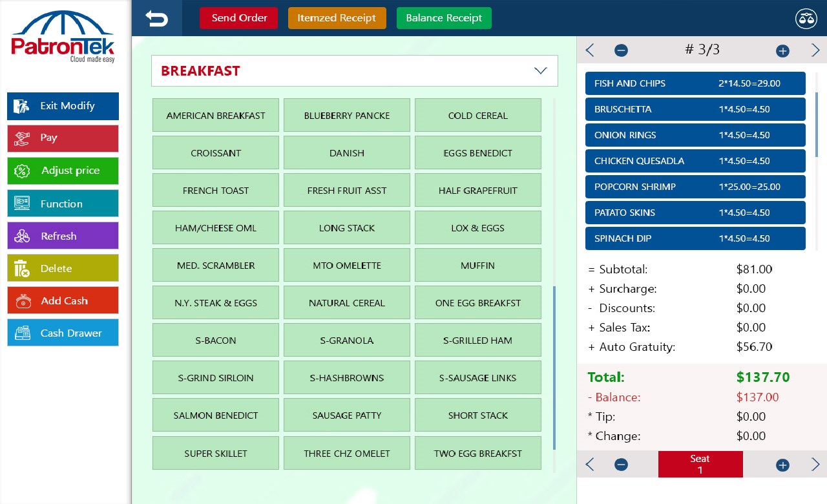Open Adjust price in sidebar
The height and width of the screenshot is (504, 827).
pyautogui.click(x=63, y=171)
